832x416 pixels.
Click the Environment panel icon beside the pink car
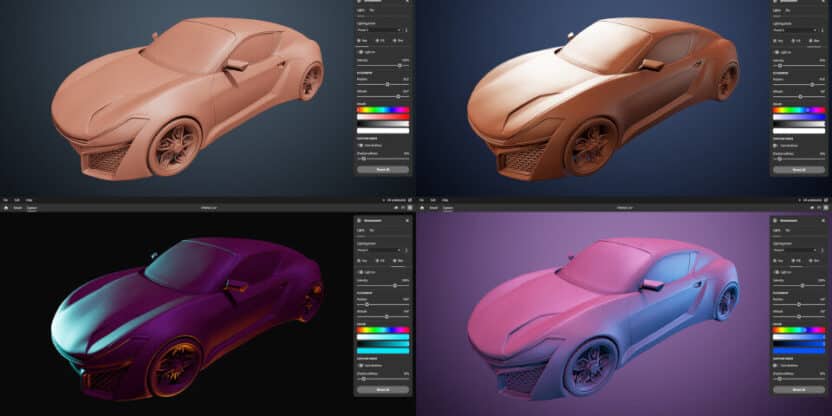[x=775, y=220]
